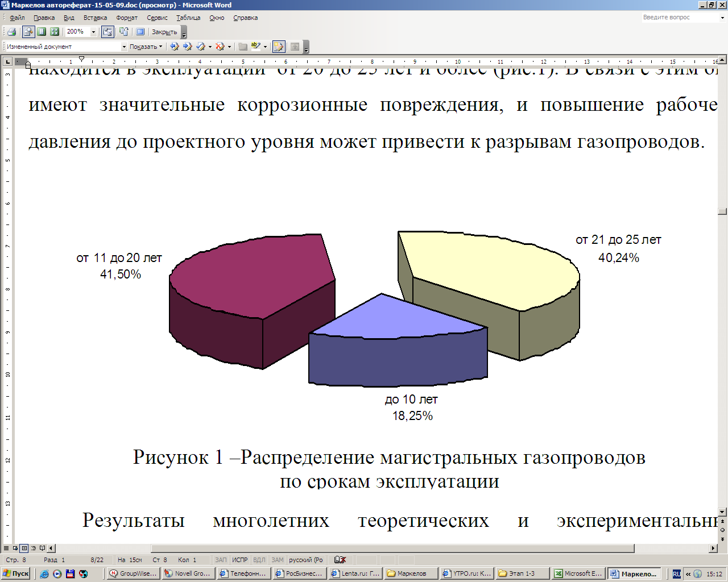Open the Сервис menu

coord(157,18)
